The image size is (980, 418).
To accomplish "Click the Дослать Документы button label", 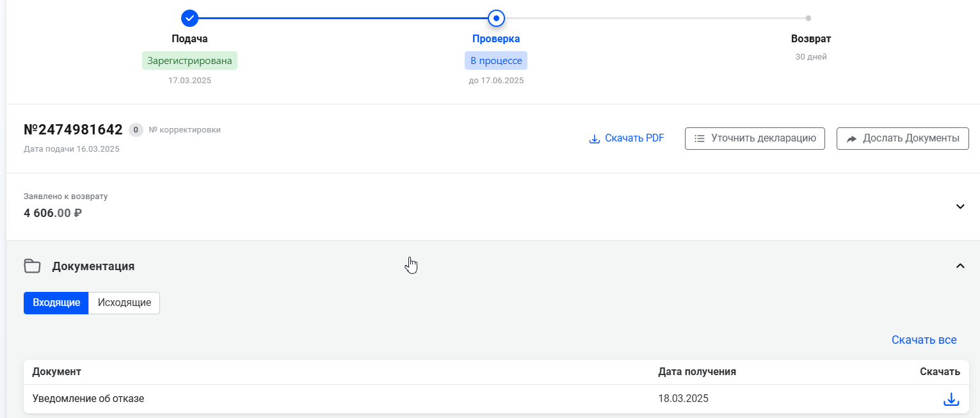I will coord(910,138).
